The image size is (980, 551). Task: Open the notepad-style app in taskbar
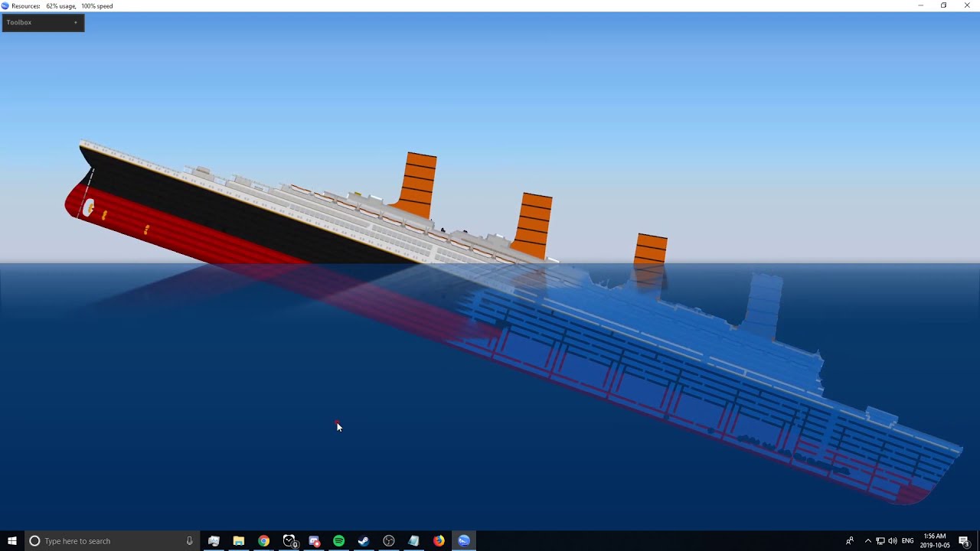(413, 541)
